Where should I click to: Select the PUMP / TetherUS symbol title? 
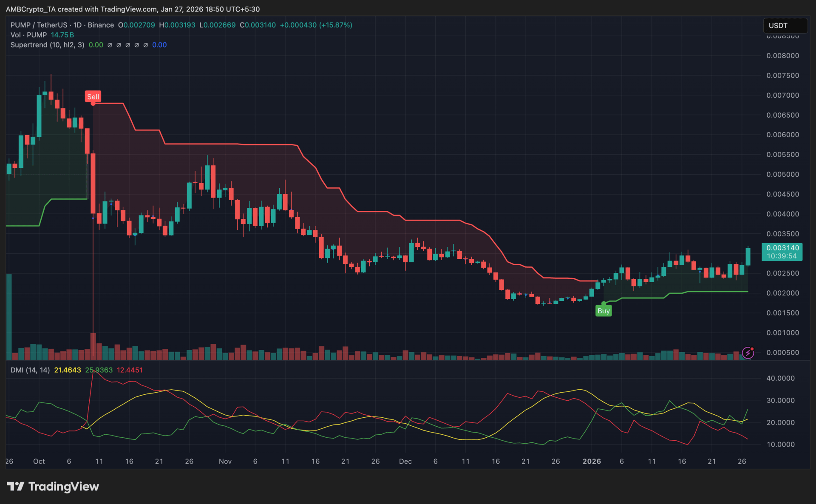click(39, 25)
